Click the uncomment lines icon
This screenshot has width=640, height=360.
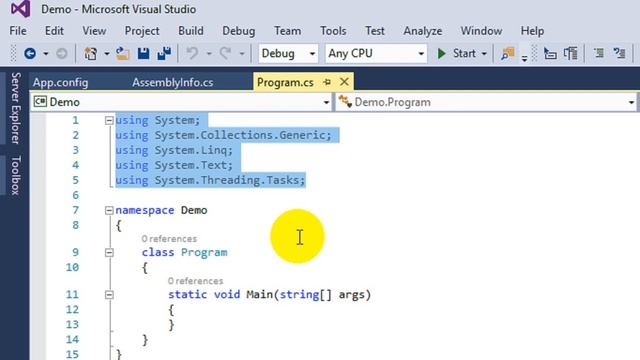tap(619, 53)
